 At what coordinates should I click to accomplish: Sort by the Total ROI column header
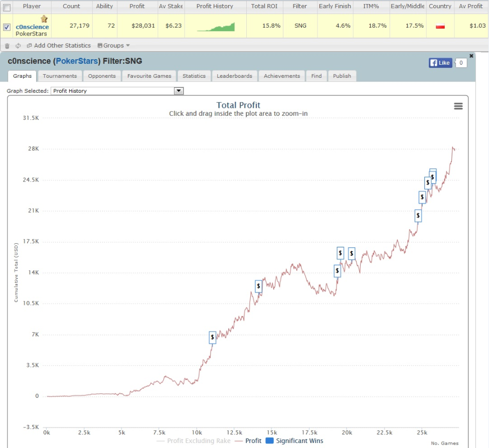(264, 6)
